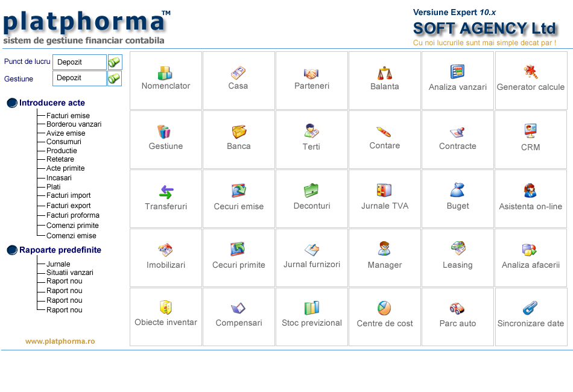This screenshot has width=573, height=392.
Task: Open the Leasing icon
Action: pyautogui.click(x=458, y=248)
